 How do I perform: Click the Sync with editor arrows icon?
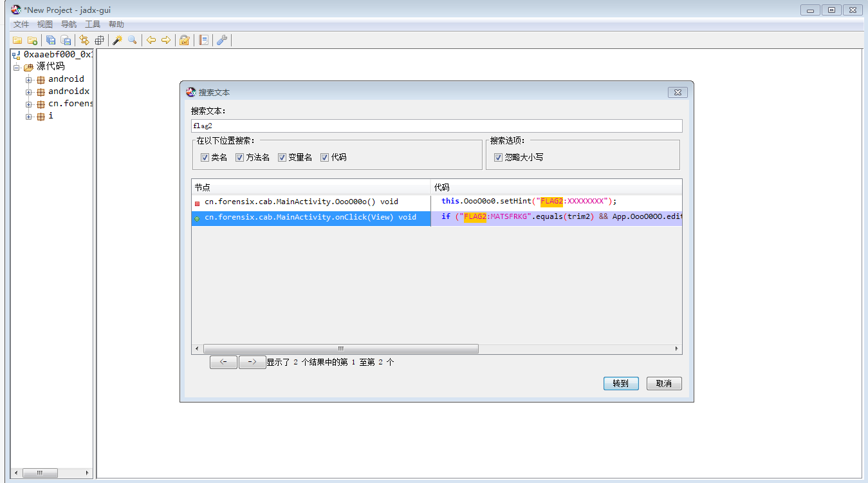[84, 40]
